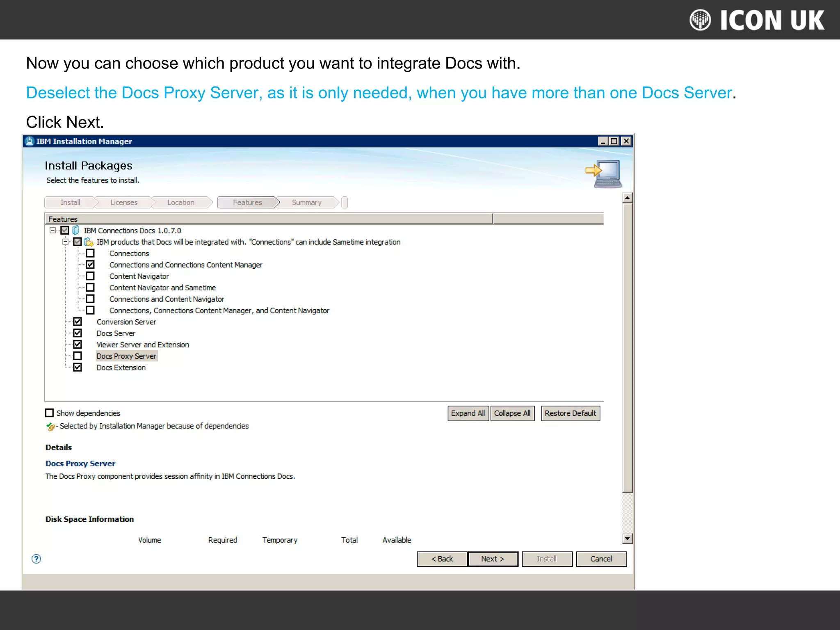Click the ICON UK logo

pos(757,20)
